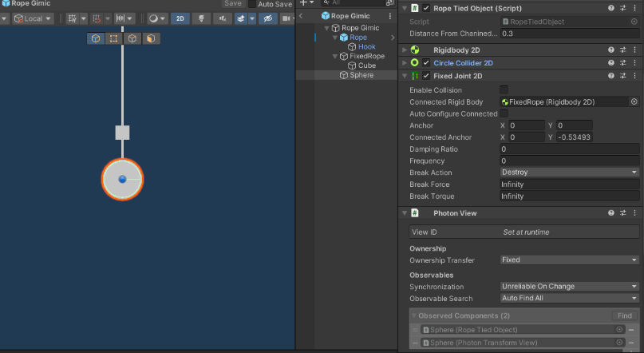
Task: Toggle scene audio mute button
Action: (223, 18)
